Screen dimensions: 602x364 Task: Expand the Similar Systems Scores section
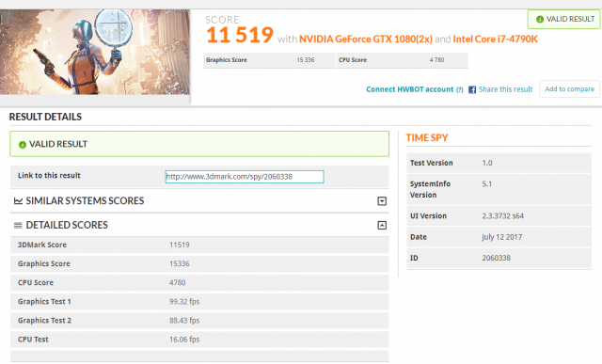382,201
